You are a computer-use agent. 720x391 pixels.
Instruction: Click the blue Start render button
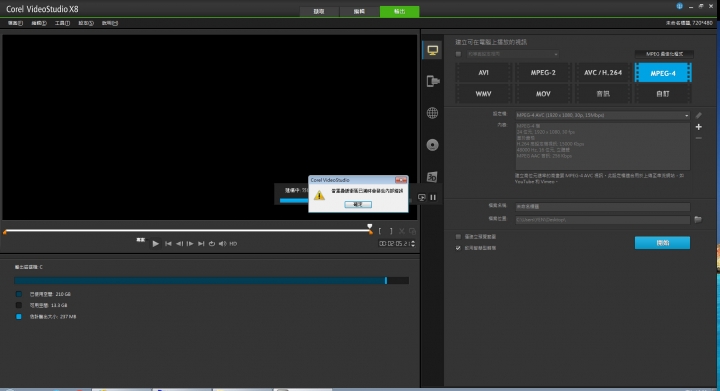click(x=662, y=243)
